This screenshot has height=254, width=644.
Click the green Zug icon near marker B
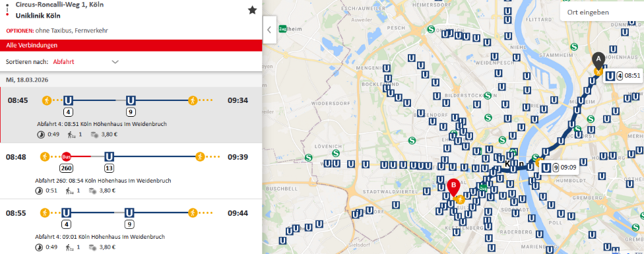coord(483,188)
